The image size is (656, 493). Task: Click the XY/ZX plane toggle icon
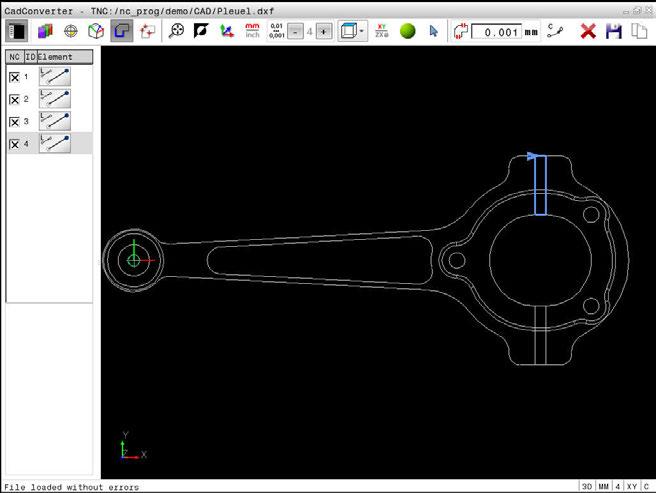pyautogui.click(x=382, y=31)
